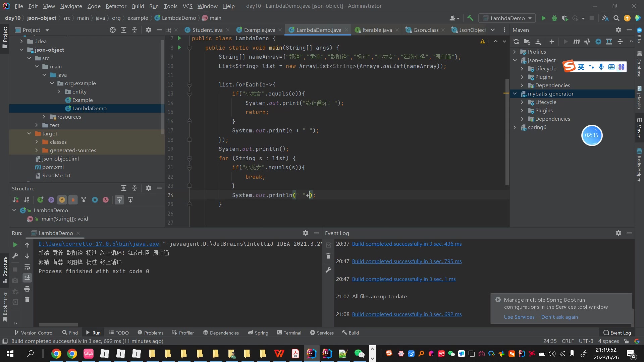Viewport: 644px width, 362px height.
Task: Execute Maven goal icon
Action: pyautogui.click(x=576, y=42)
